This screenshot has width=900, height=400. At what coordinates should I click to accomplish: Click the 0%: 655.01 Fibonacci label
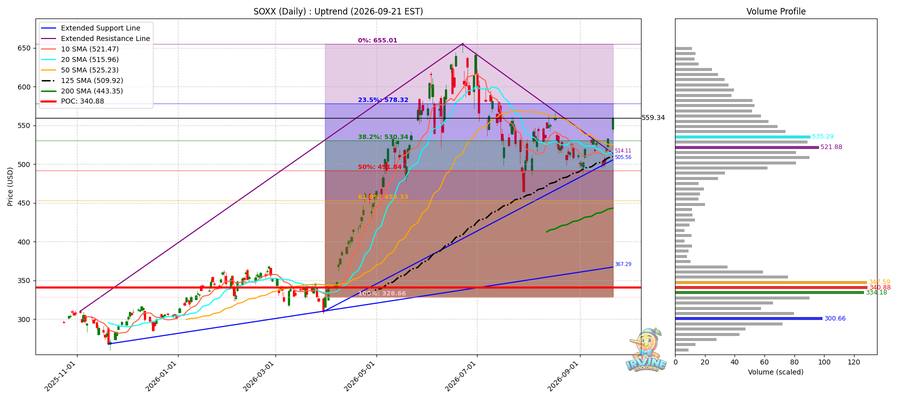coord(378,41)
